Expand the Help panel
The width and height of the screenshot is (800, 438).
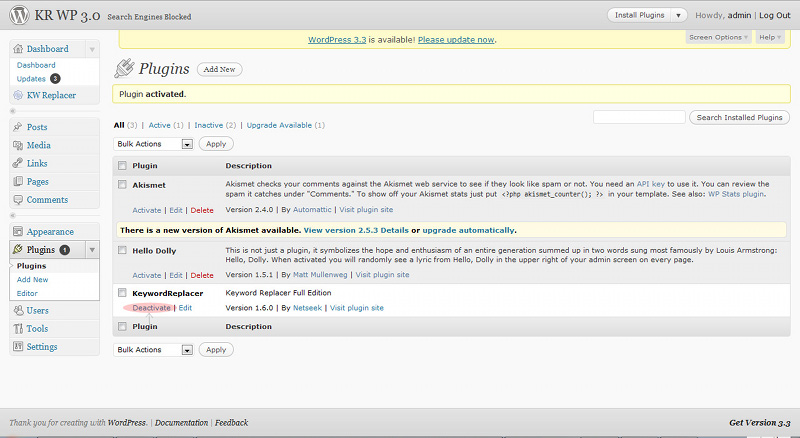coord(769,37)
